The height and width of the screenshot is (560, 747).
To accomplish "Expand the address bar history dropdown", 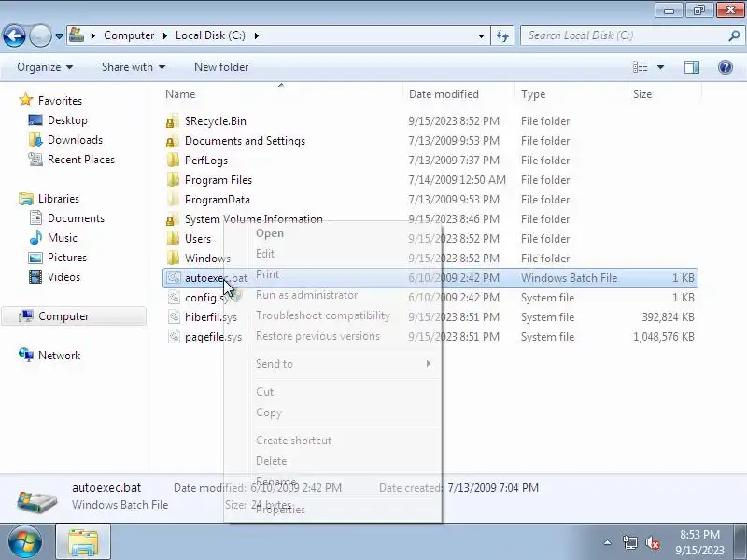I will 481,35.
